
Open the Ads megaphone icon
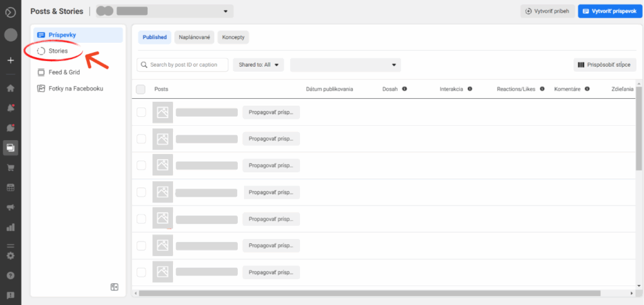pyautogui.click(x=11, y=208)
